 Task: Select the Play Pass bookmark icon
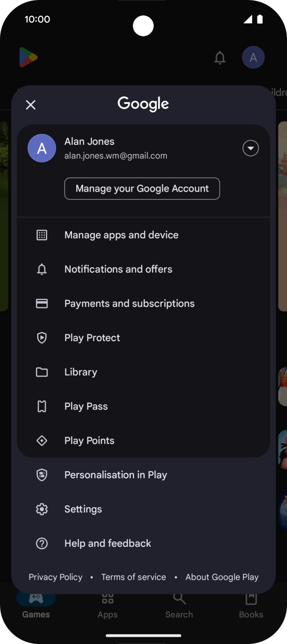coord(42,406)
